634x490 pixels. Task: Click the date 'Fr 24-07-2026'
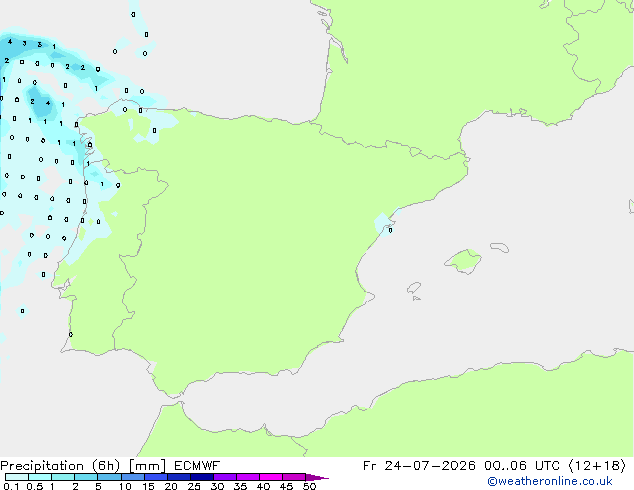click(x=419, y=466)
